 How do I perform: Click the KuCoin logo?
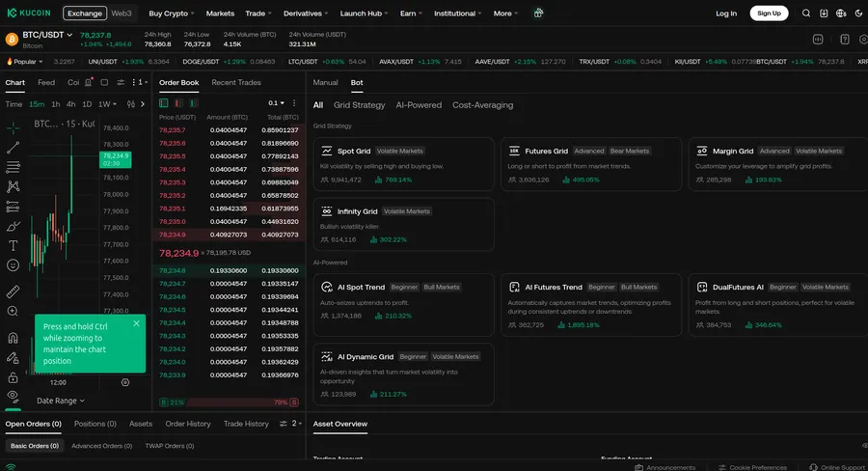point(29,13)
